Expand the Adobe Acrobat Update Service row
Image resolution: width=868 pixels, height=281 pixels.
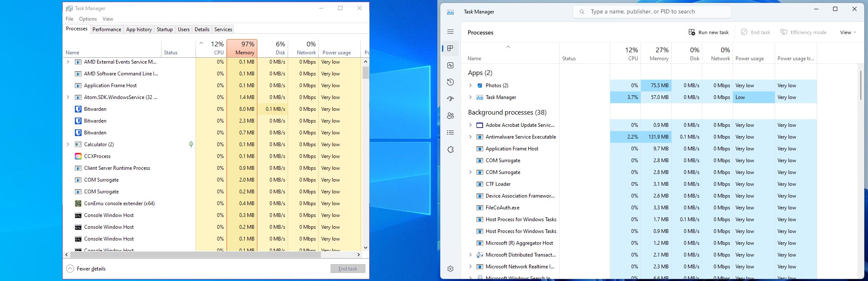(x=470, y=125)
